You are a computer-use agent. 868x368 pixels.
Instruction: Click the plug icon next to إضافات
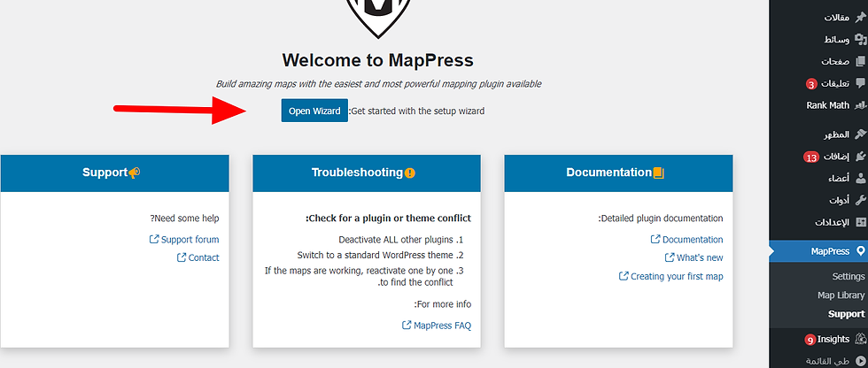(x=860, y=157)
